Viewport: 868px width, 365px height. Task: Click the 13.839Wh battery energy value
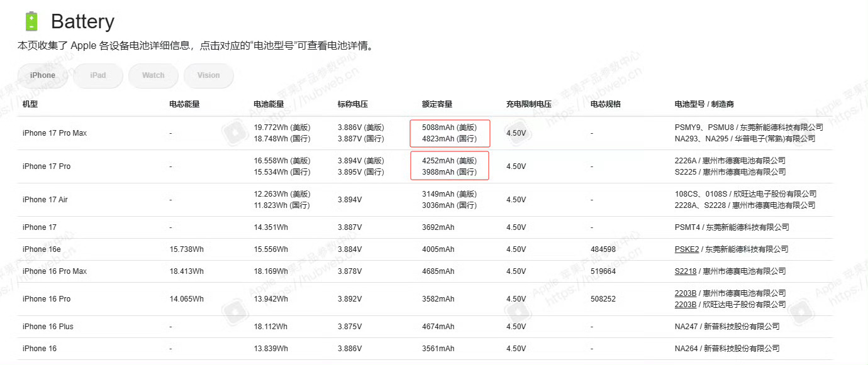click(x=270, y=349)
